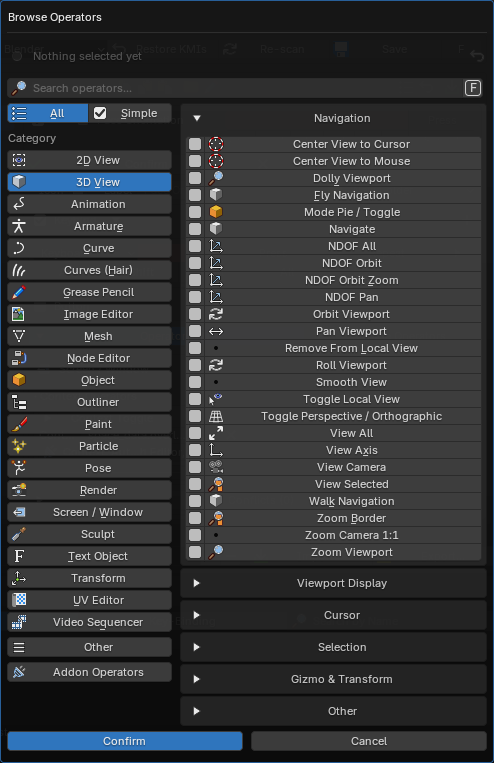This screenshot has height=763, width=494.
Task: Check the Center View to Cursor checkbox
Action: [195, 144]
